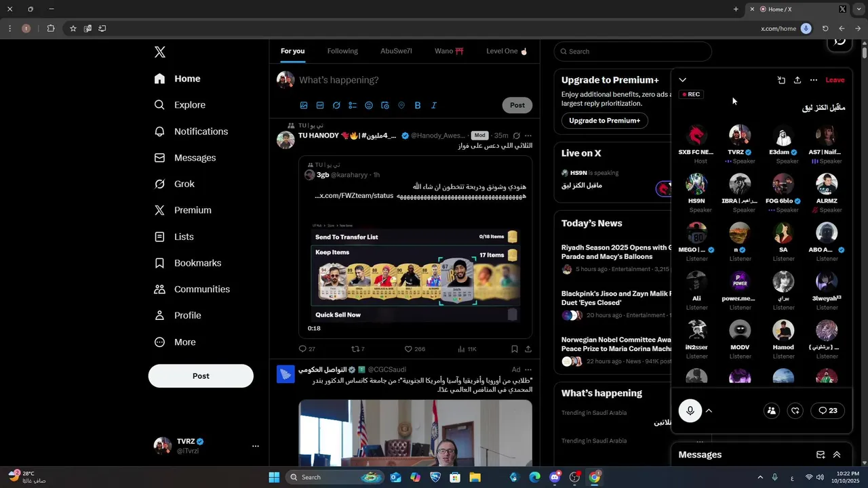Compose a new message in Messages drawer
The image size is (868, 488).
click(821, 455)
